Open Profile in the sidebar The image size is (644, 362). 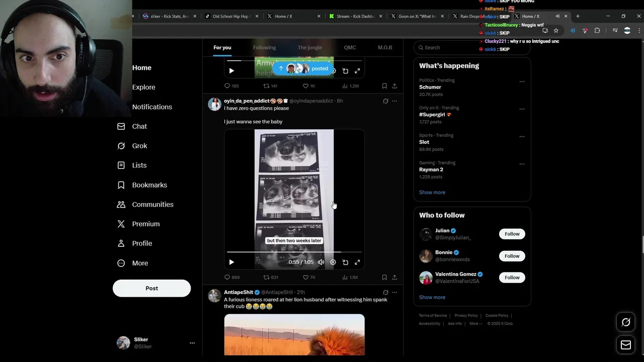click(134, 243)
